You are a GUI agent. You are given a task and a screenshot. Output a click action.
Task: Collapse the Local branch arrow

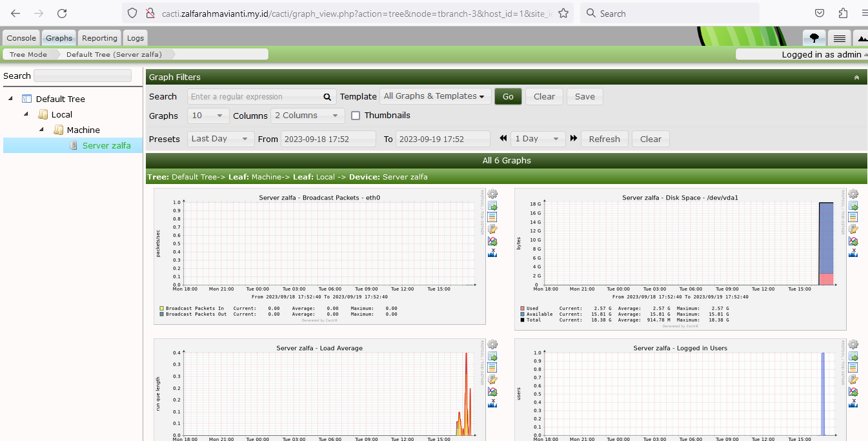(x=26, y=114)
